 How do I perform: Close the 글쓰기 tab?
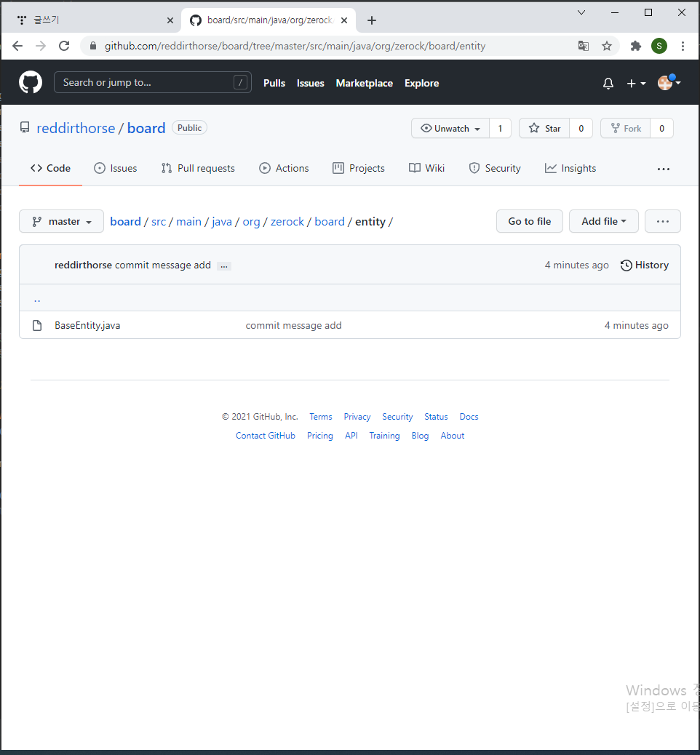170,20
